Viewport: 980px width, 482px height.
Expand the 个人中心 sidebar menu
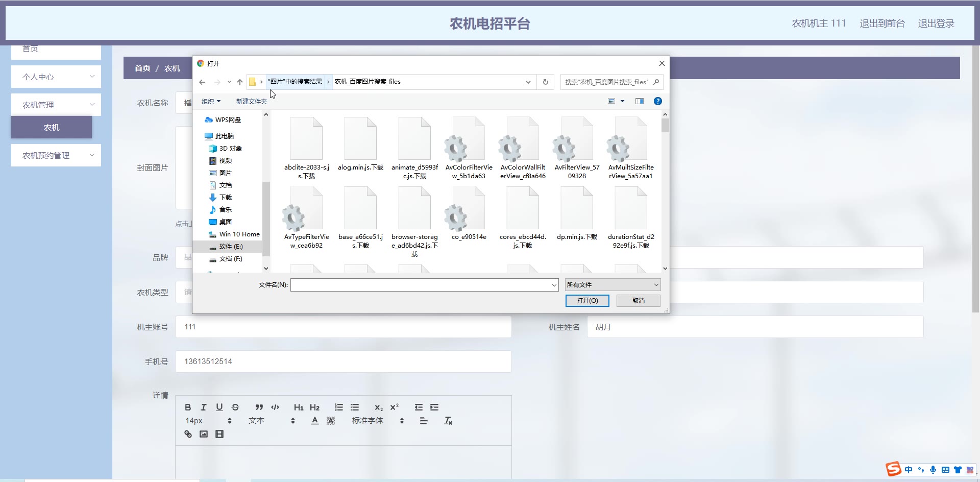(56, 77)
